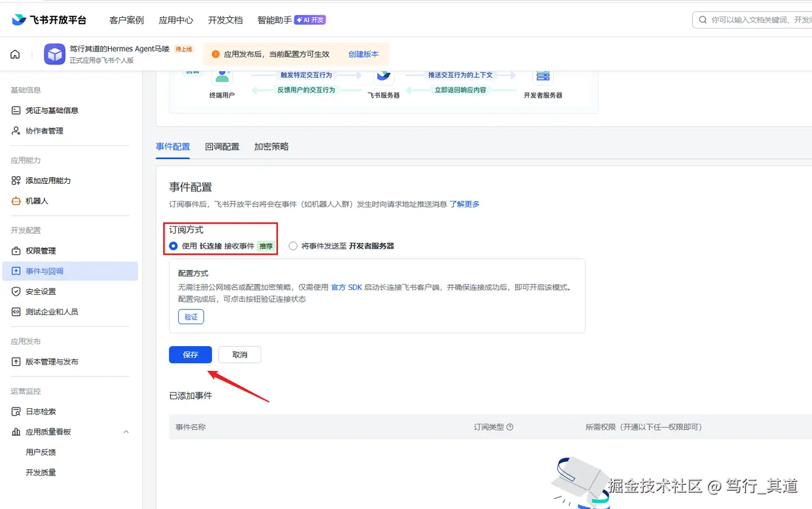Image resolution: width=812 pixels, height=509 pixels.
Task: Switch to the 加密策略 tab
Action: coord(272,146)
